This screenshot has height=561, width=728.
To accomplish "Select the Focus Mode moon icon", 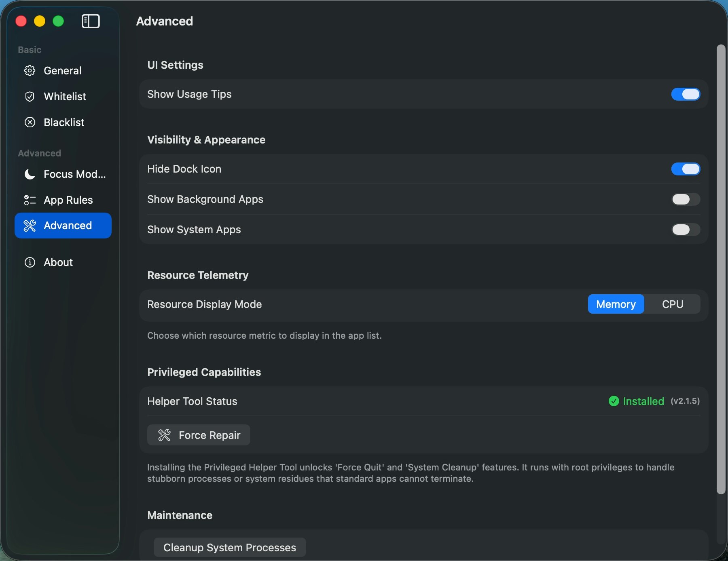I will [x=30, y=174].
